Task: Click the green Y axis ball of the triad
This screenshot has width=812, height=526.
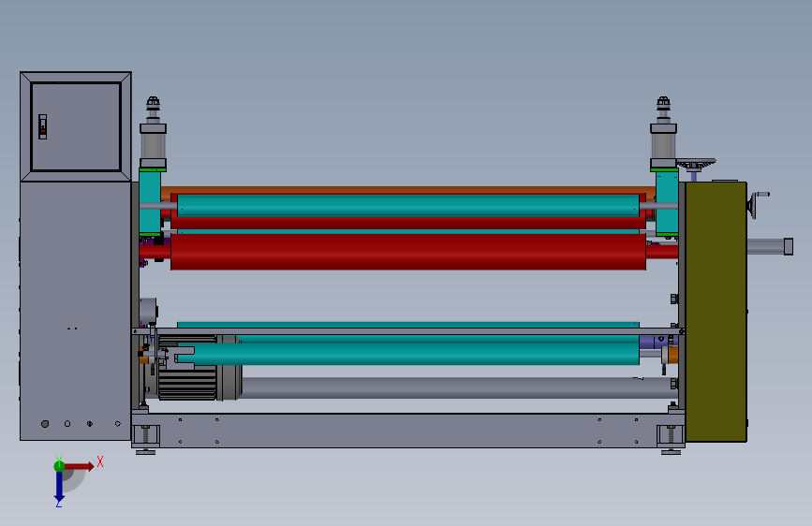Action: point(59,466)
